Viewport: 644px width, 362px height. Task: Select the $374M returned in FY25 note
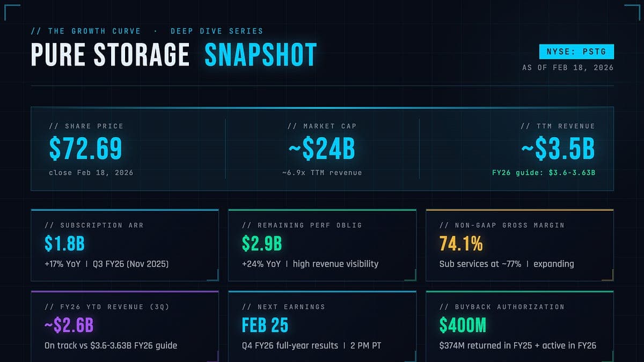coord(517,345)
